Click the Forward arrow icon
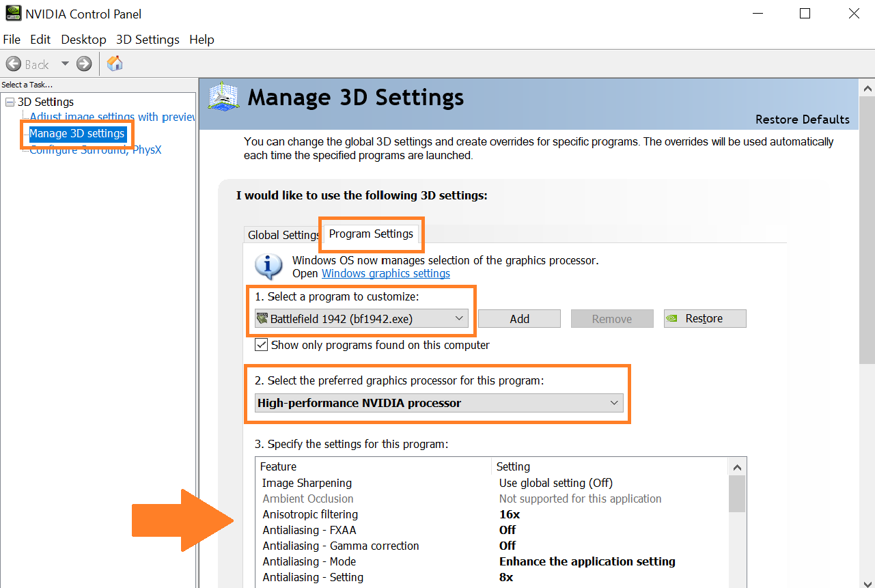 click(x=84, y=64)
